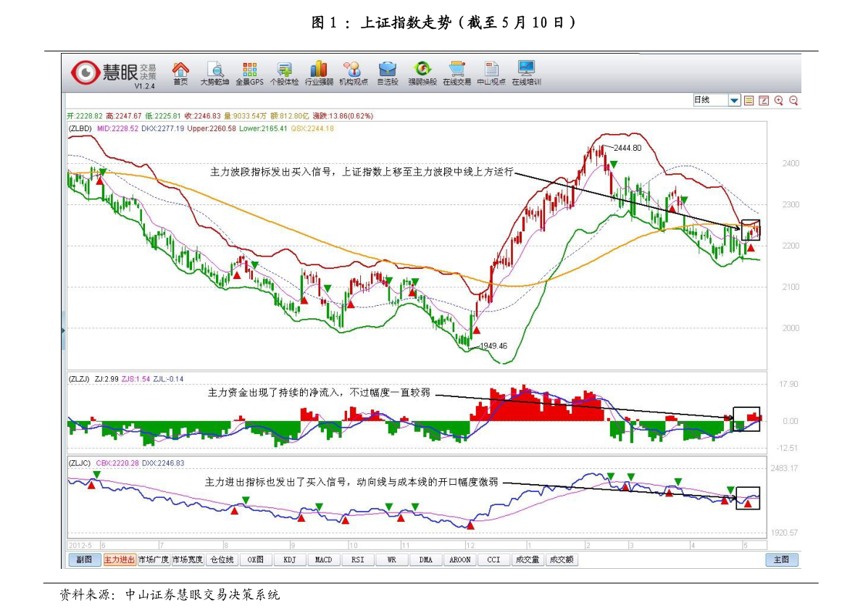Select the 市场广度 indicator tab
The image size is (863, 616).
154,560
